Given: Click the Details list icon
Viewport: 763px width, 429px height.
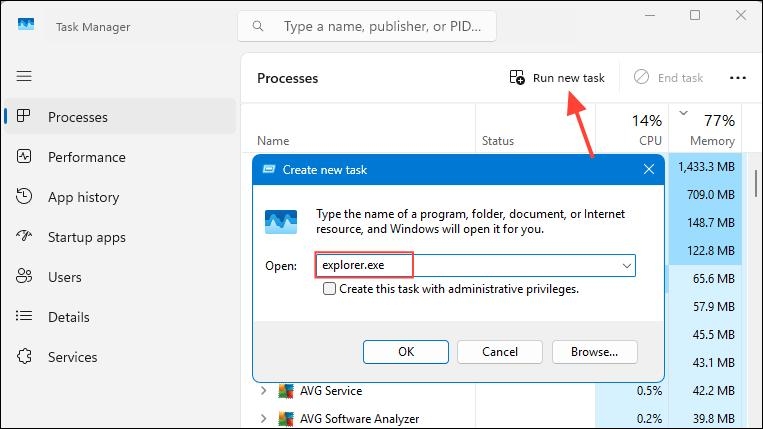Looking at the screenshot, I should pos(24,316).
